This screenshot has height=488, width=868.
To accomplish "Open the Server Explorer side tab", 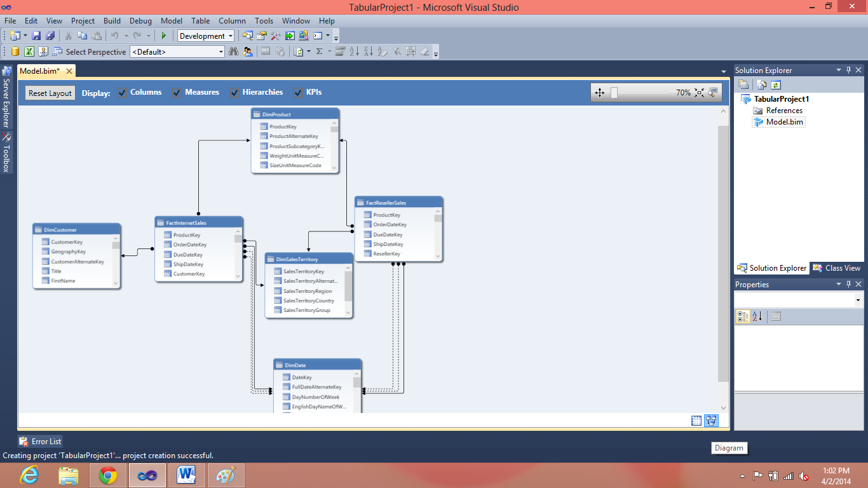I will (x=6, y=97).
